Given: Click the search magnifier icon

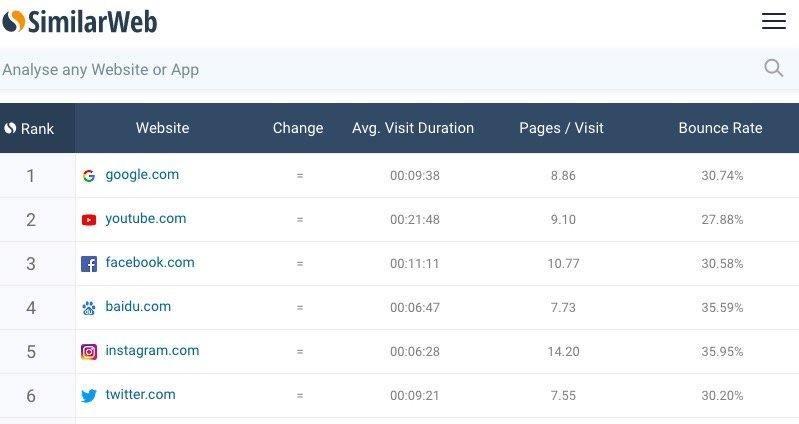Looking at the screenshot, I should click(774, 68).
